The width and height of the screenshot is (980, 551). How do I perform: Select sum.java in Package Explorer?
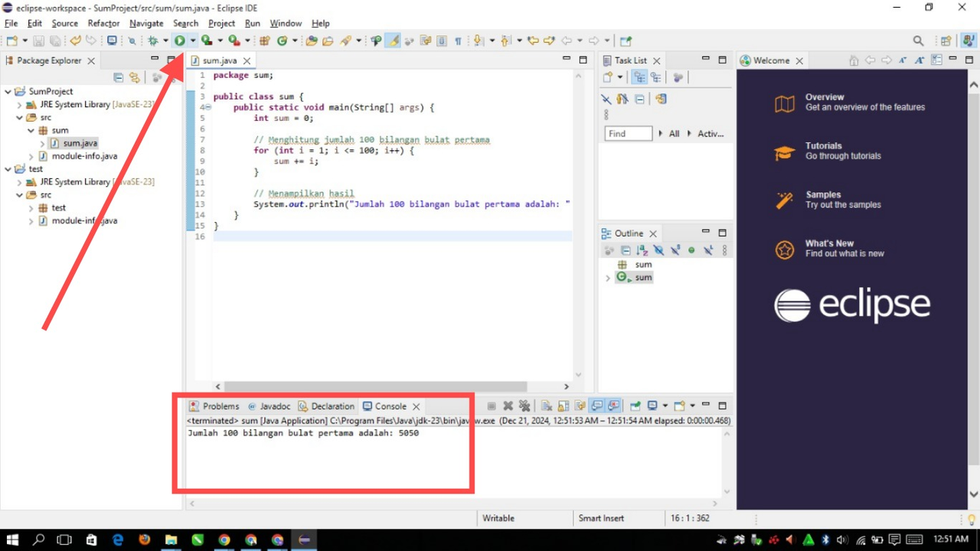[x=80, y=143]
